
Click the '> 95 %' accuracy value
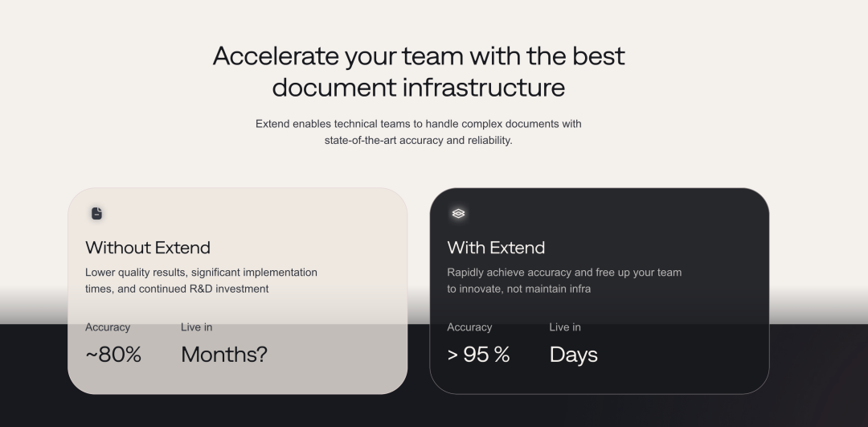click(478, 355)
